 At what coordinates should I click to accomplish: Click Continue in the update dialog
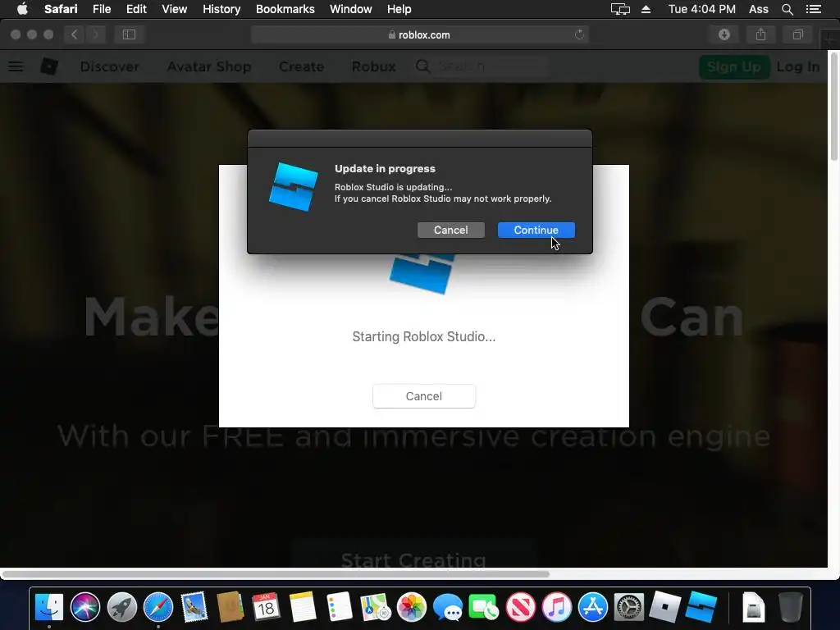[x=536, y=230]
